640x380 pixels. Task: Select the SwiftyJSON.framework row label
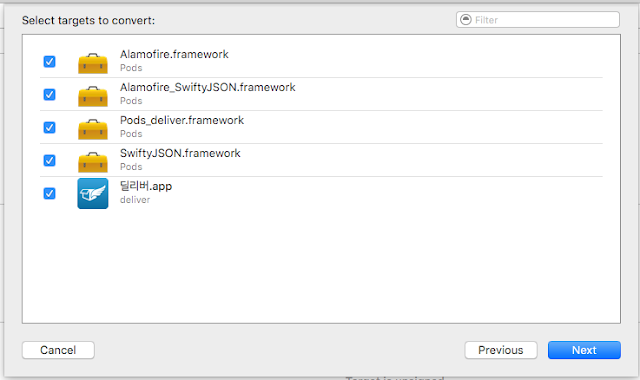180,153
